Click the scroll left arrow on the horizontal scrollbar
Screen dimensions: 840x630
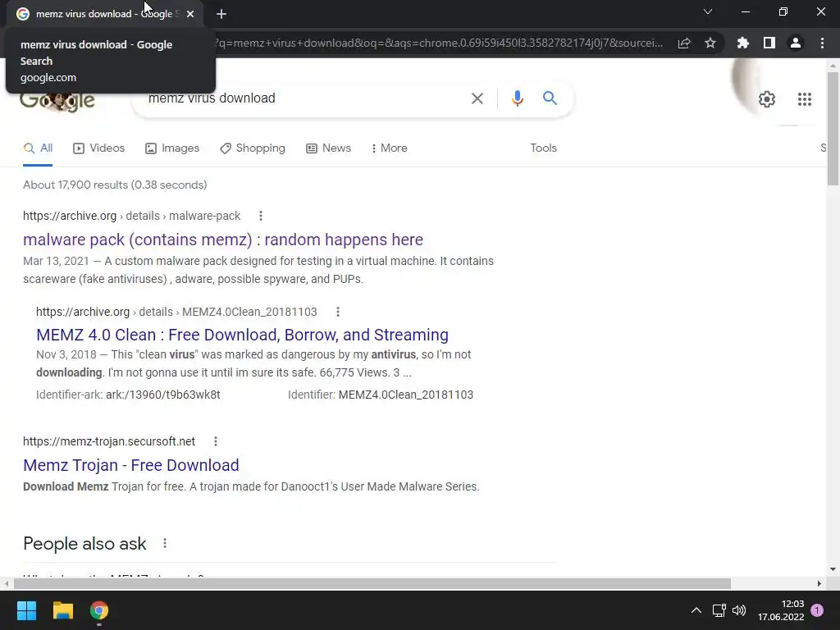pos(6,583)
